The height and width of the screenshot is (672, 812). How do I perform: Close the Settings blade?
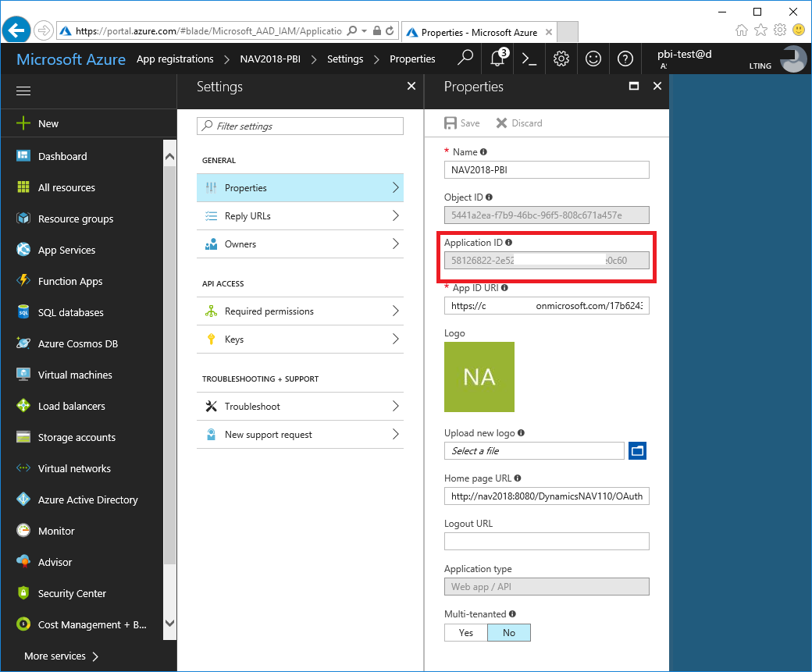(411, 86)
